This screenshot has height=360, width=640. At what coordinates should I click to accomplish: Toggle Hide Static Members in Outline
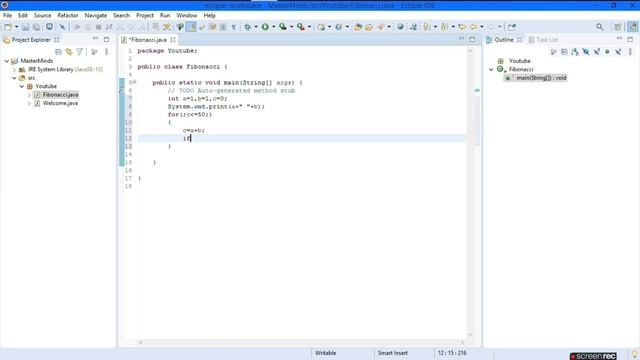coord(596,52)
